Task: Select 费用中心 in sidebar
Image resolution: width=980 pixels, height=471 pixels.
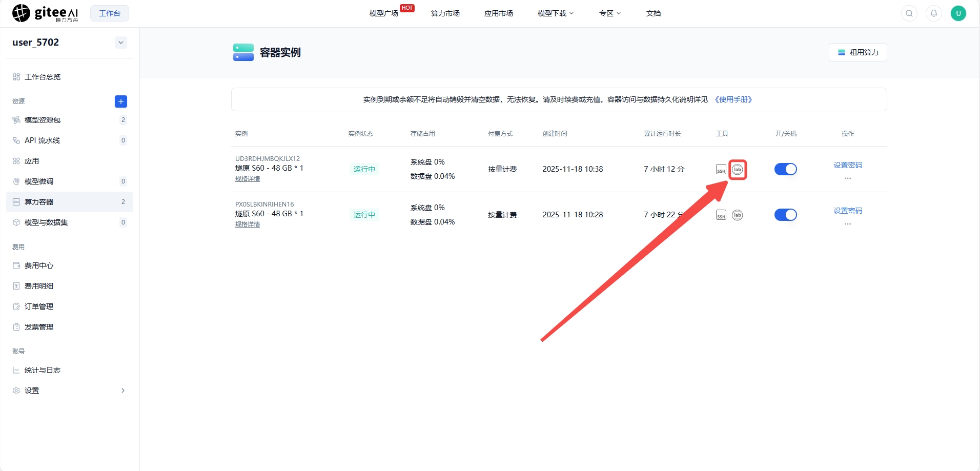Action: [x=70, y=265]
